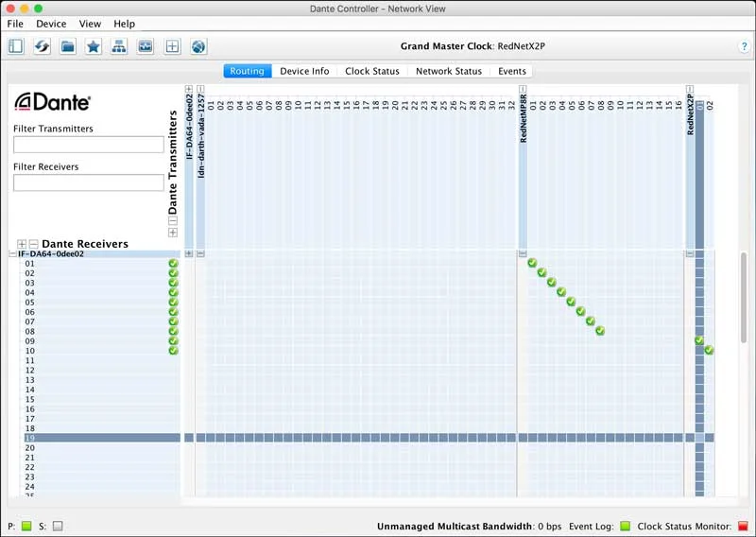Open the Device menu
This screenshot has height=537, width=756.
(51, 24)
